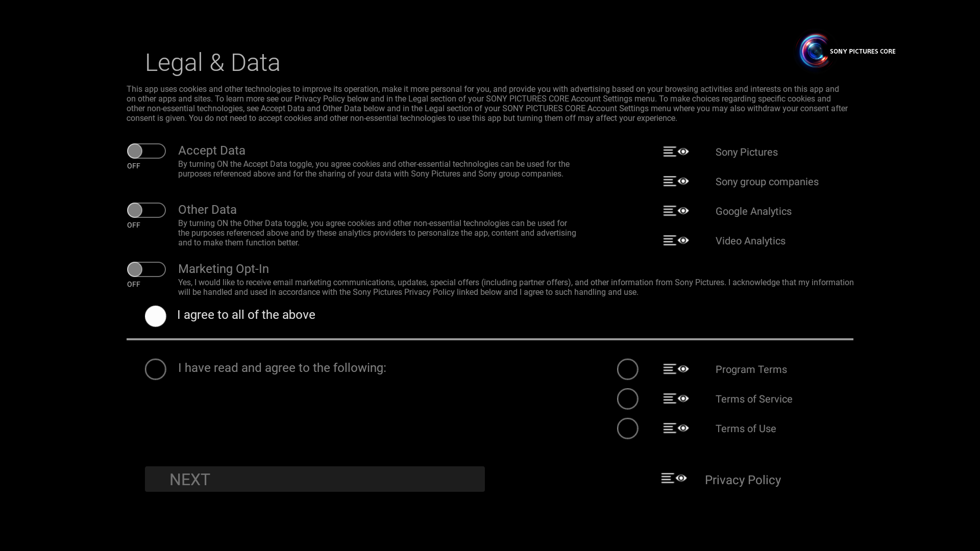This screenshot has width=980, height=551.
Task: Open the Privacy Policy link text
Action: [743, 480]
